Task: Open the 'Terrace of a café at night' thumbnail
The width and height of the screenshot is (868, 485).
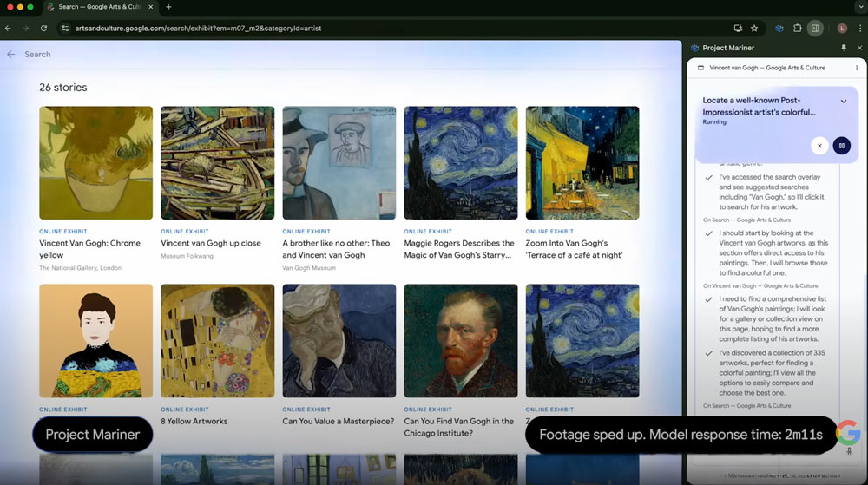Action: click(582, 162)
